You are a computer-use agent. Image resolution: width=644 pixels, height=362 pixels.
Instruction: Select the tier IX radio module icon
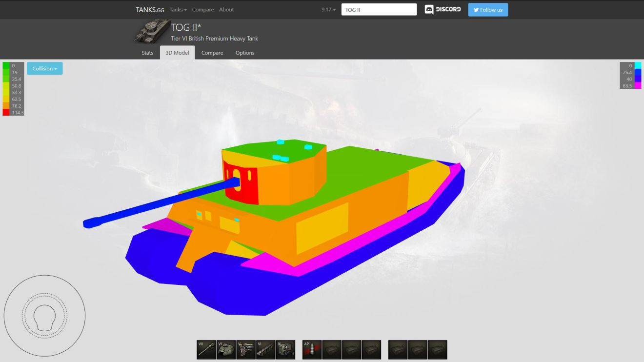pos(285,350)
